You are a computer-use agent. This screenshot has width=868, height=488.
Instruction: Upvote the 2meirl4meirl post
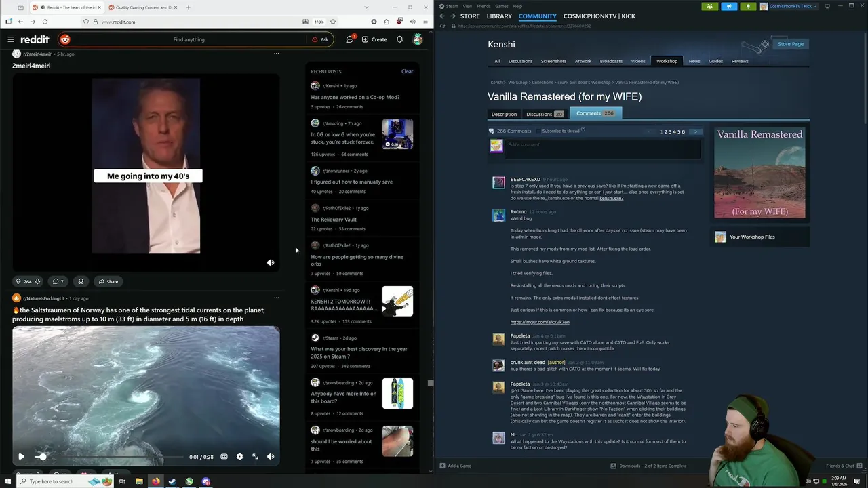point(18,281)
